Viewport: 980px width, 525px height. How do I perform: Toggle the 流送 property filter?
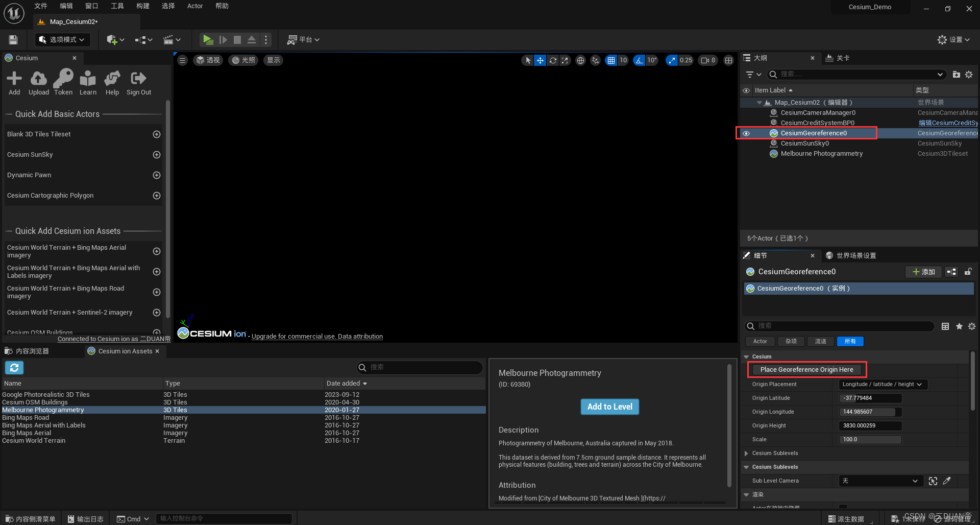(821, 342)
